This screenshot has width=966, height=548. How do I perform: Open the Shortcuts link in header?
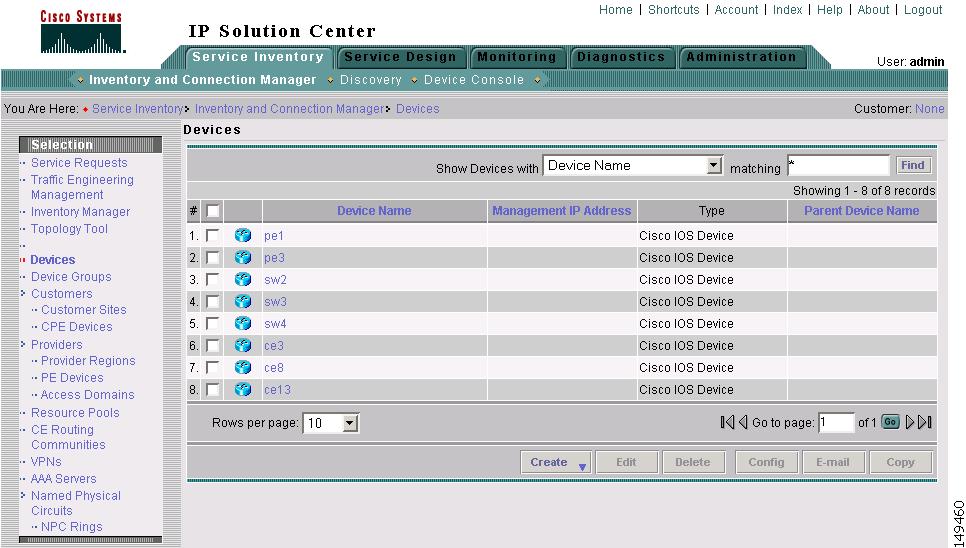click(673, 10)
